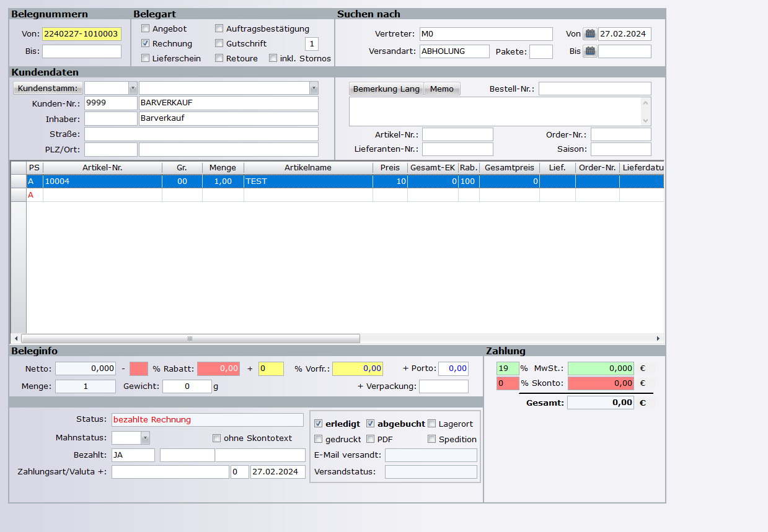Click the red Rabatt amount field
Viewport: 768px width, 532px height.
pyautogui.click(x=219, y=368)
